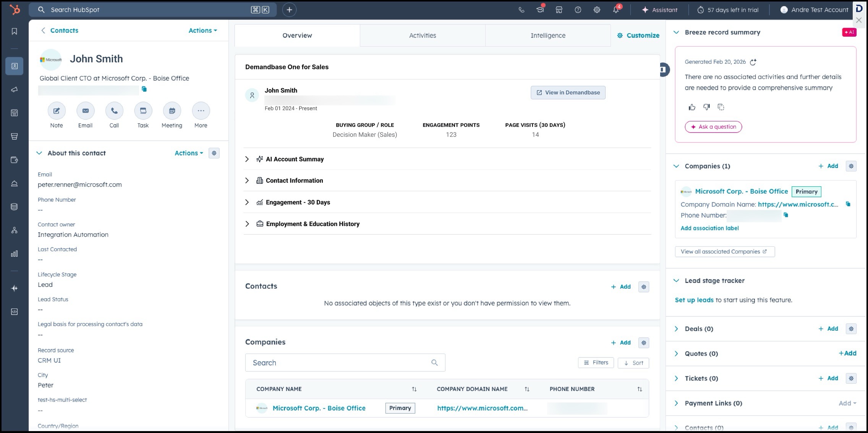Screen dimensions: 868x433
Task: Click the Search HubSpot field
Action: [152, 10]
